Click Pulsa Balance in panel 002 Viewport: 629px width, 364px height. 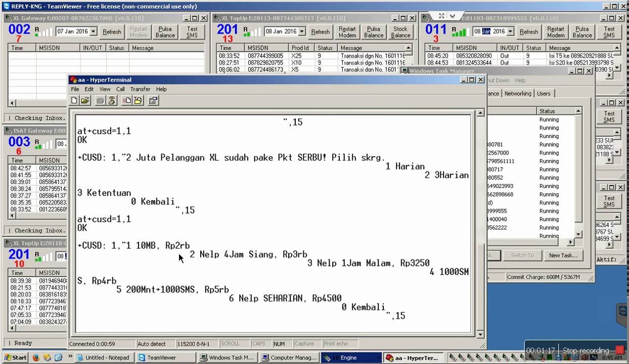(165, 32)
